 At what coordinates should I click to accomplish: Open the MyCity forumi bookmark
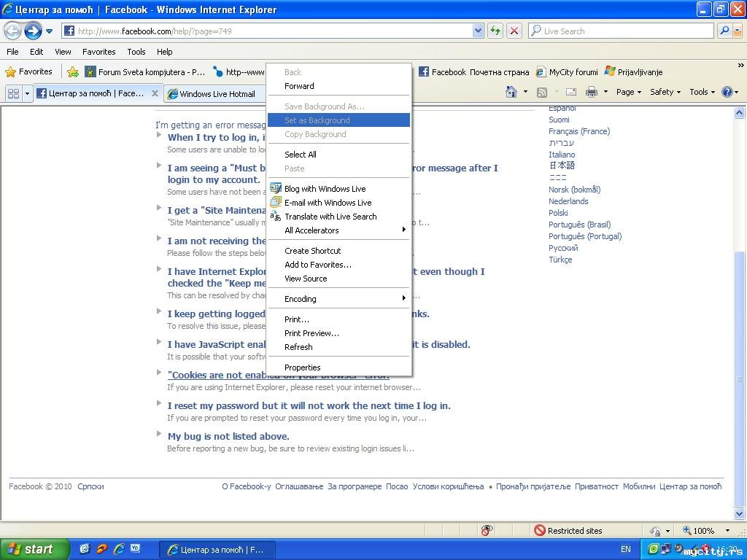(567, 72)
